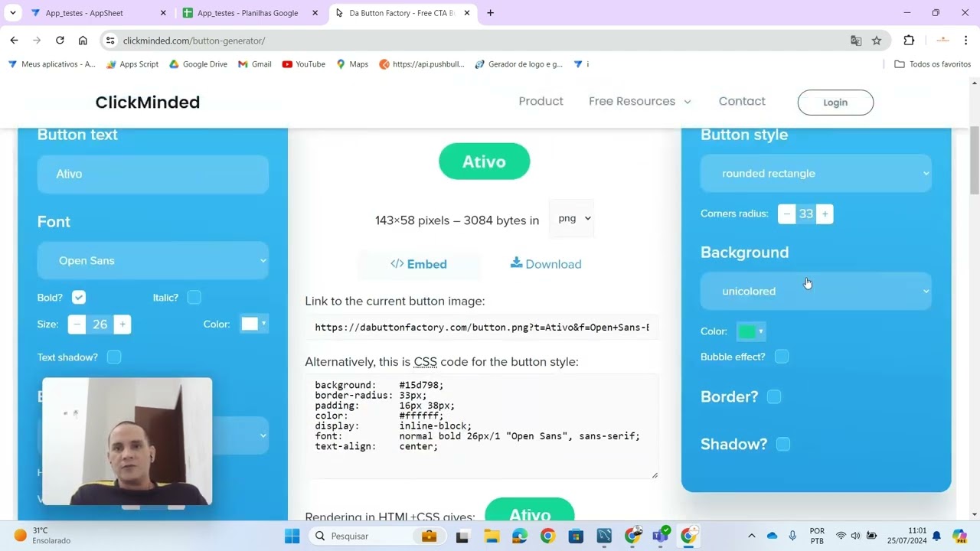This screenshot has width=980, height=551.
Task: Edit the Button text field containing Ativo
Action: point(153,174)
